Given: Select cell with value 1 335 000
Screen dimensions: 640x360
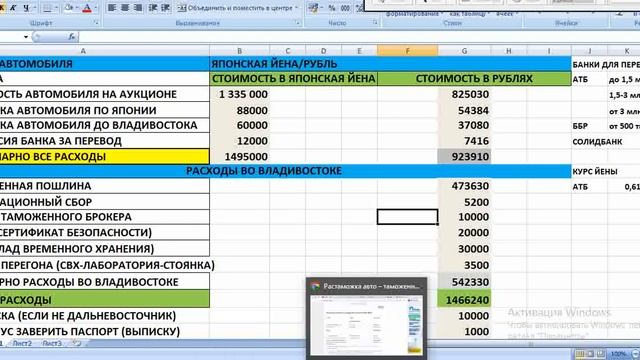Looking at the screenshot, I should [x=240, y=94].
